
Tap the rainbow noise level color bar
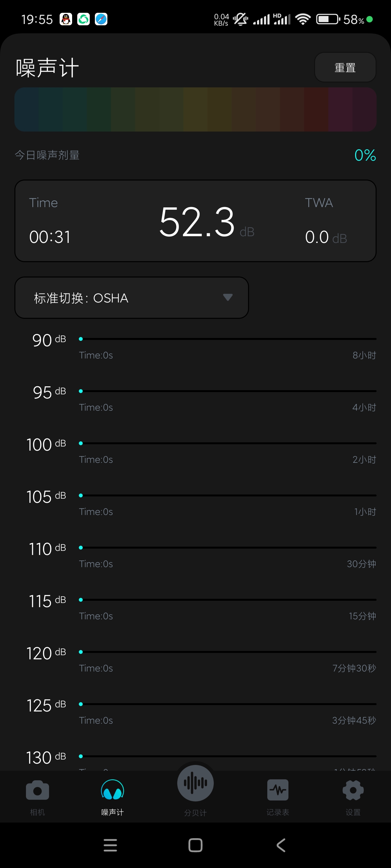point(195,109)
